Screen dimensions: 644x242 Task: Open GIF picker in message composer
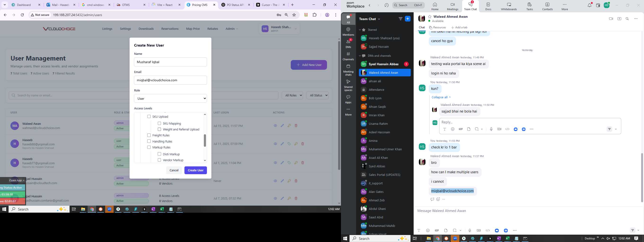click(x=437, y=230)
